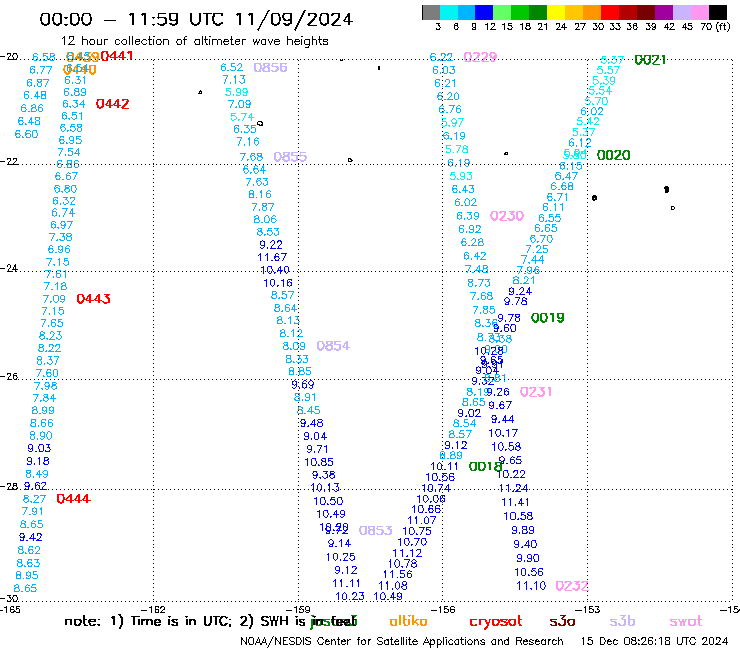
Task: Click the 'altika' legend label
Action: tap(408, 621)
